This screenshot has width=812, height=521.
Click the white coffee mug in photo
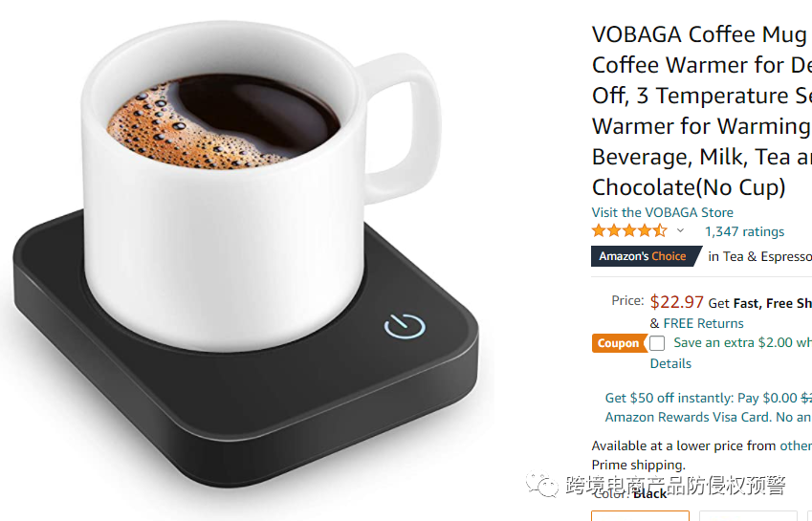click(243, 186)
